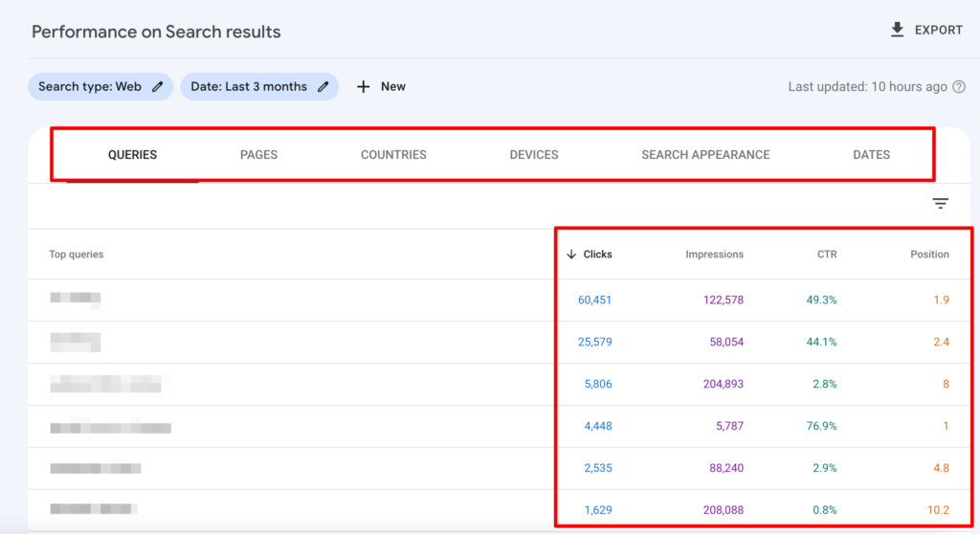Screen dimensions: 980x534
Task: Open blurred query in 1,629 clicks row
Action: 93,509
